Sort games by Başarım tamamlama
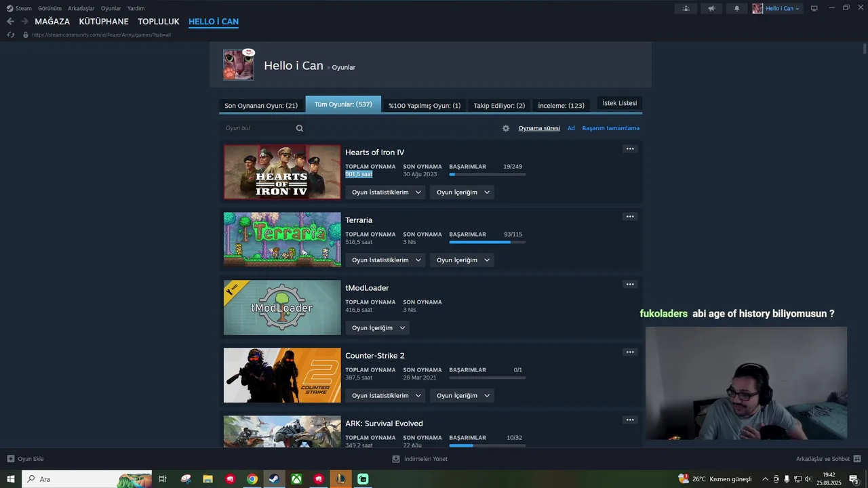Screen dimensions: 868x488 pyautogui.click(x=611, y=128)
